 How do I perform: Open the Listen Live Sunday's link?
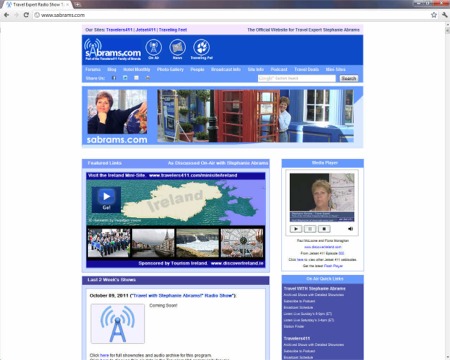[x=307, y=314]
